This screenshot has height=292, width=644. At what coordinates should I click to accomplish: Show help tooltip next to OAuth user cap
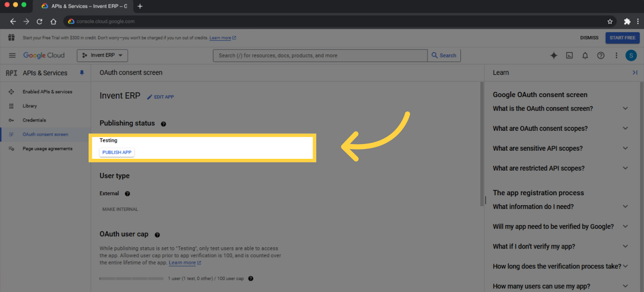click(x=157, y=235)
